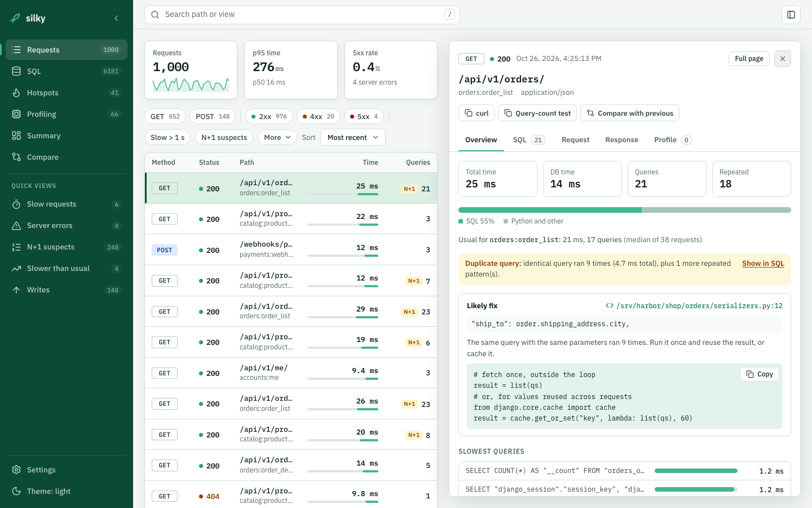Screen dimensions: 812x508
Task: Open the Slow requests stopwatch icon
Action: coord(16,204)
